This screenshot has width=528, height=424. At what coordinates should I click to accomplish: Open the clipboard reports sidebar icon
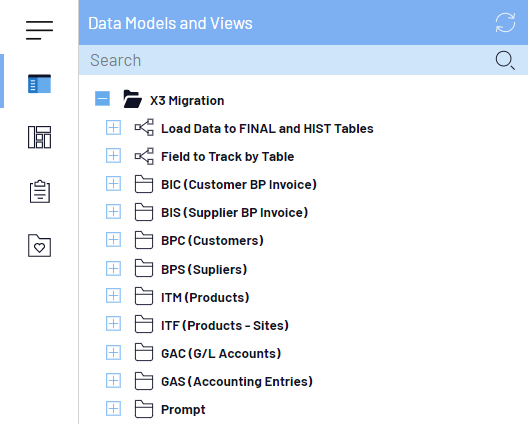click(40, 191)
